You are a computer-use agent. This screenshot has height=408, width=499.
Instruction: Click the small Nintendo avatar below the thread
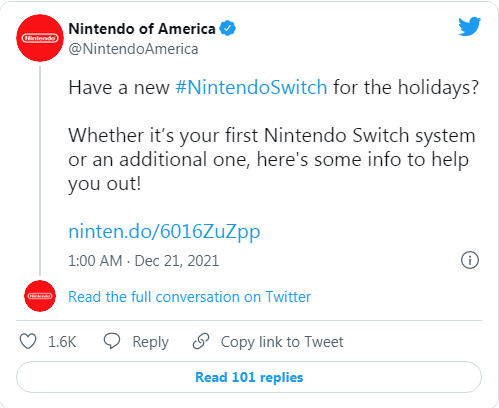[40, 296]
